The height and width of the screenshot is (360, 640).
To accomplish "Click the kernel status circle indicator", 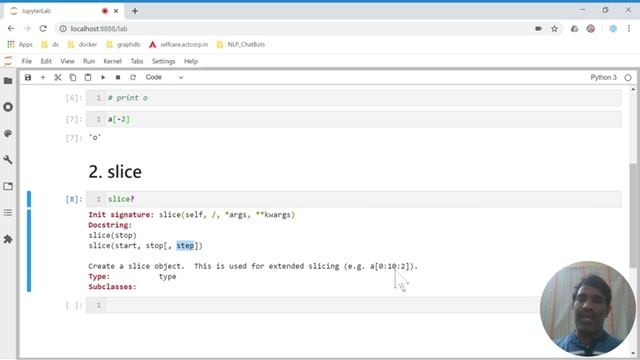I will 628,77.
